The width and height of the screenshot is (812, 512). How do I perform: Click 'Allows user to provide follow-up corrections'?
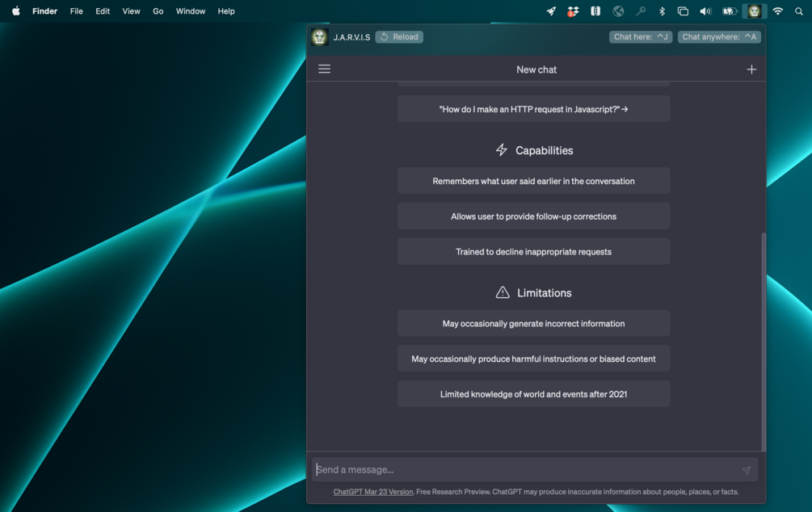[533, 216]
